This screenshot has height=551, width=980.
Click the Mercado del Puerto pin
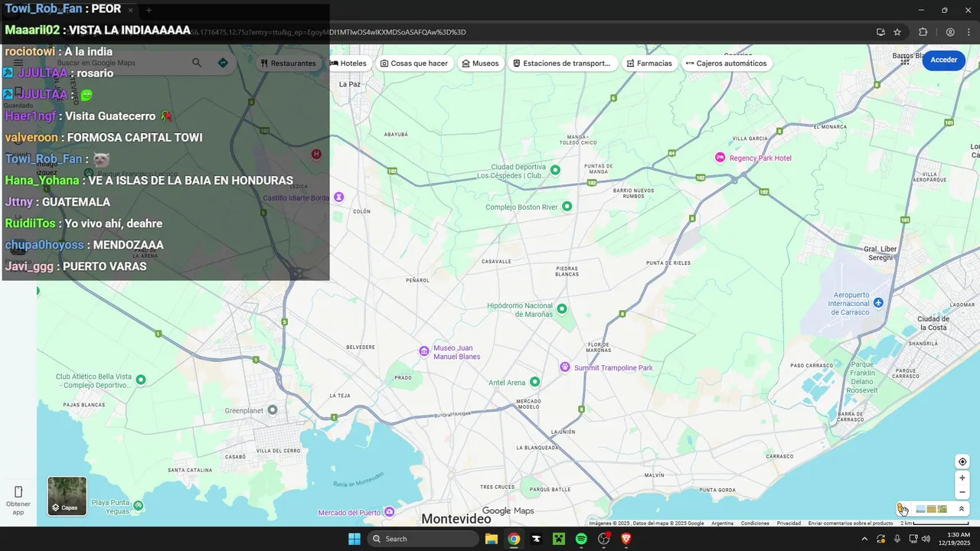point(389,511)
